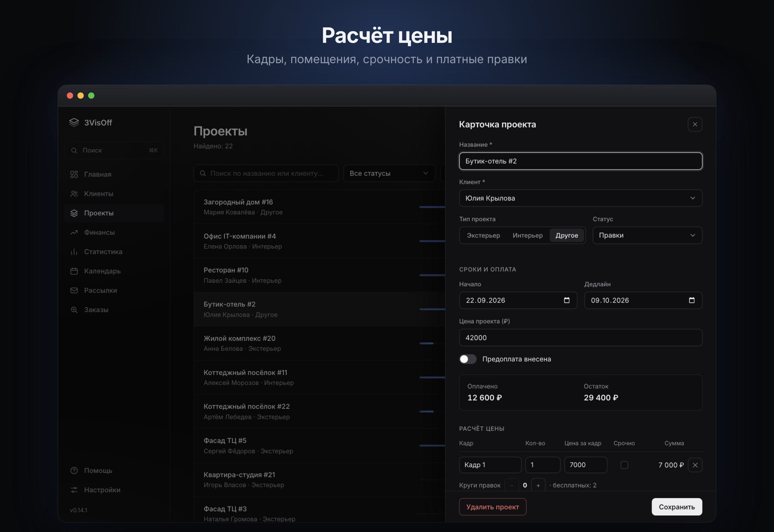774x532 pixels.
Task: Click the Название field Бутик-отель #2
Action: click(580, 161)
